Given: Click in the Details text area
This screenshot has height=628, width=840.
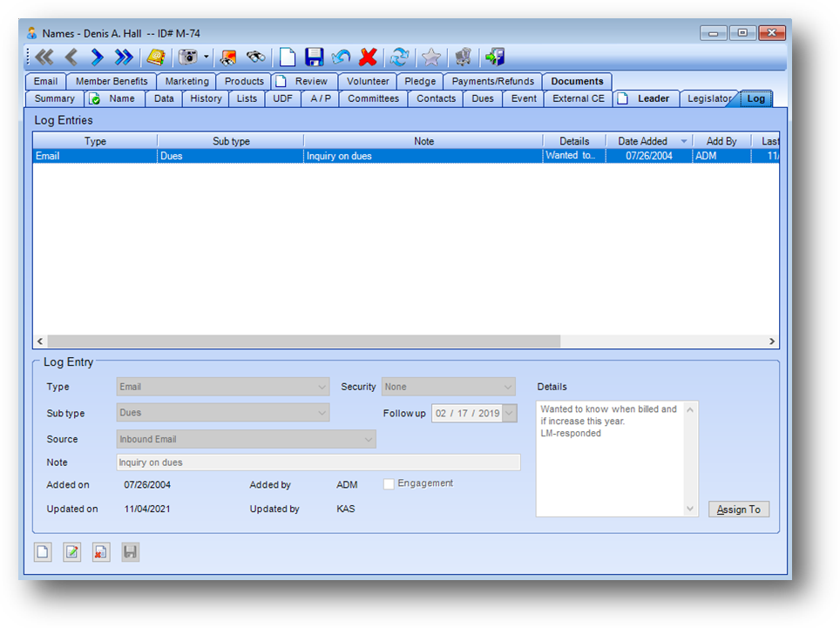Looking at the screenshot, I should pos(610,459).
